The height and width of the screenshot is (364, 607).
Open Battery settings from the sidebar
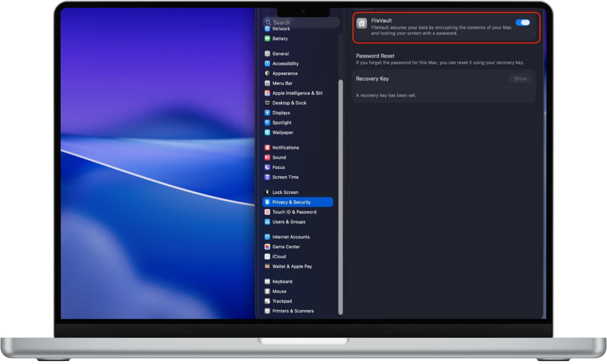point(280,39)
